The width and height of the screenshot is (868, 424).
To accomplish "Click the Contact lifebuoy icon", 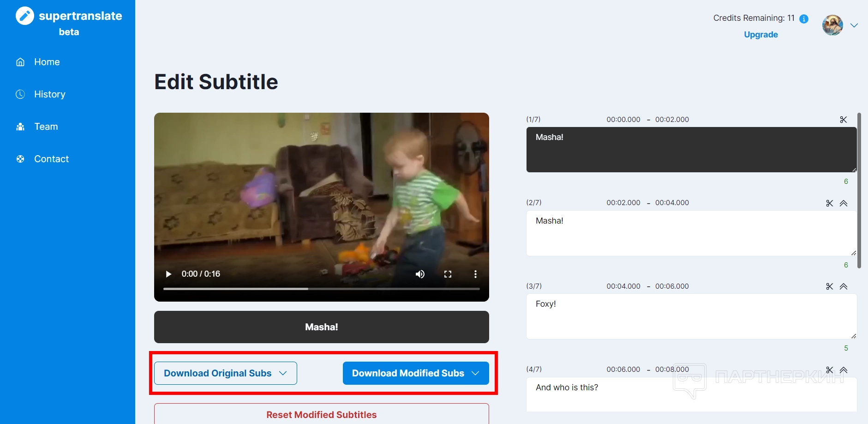I will coord(20,159).
